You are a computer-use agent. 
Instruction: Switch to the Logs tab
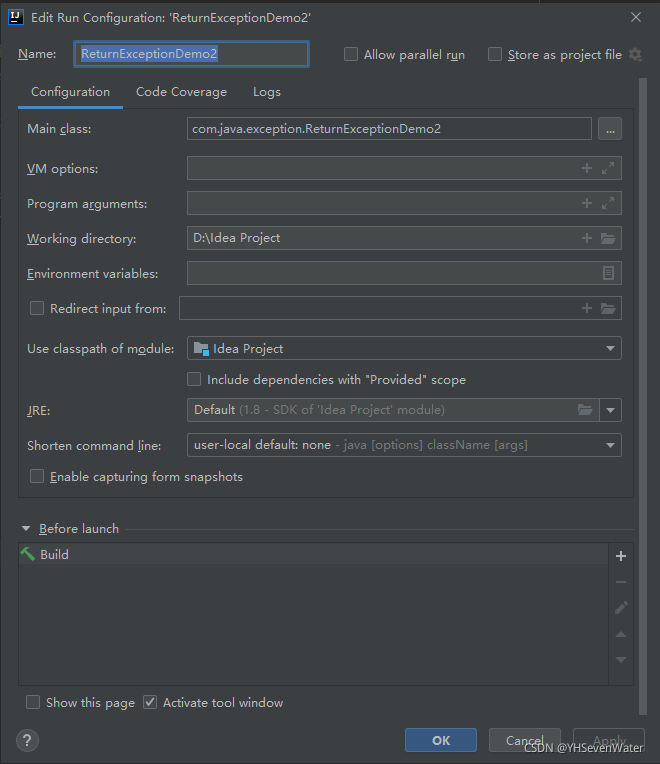[266, 92]
